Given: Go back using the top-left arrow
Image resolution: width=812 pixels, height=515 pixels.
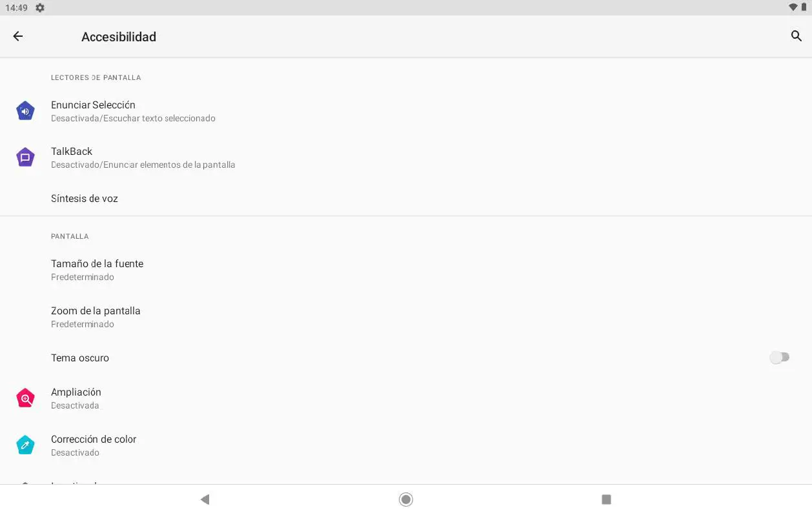Looking at the screenshot, I should coord(18,37).
